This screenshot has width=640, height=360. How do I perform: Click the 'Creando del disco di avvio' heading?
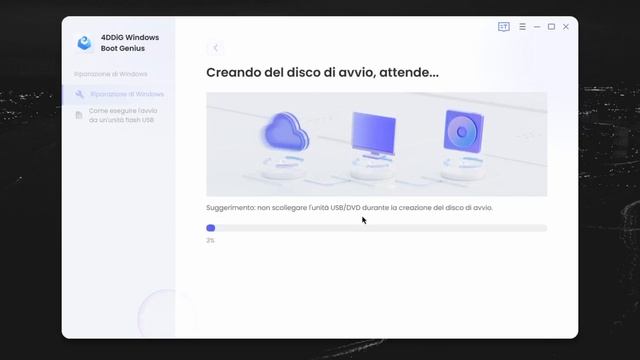322,73
